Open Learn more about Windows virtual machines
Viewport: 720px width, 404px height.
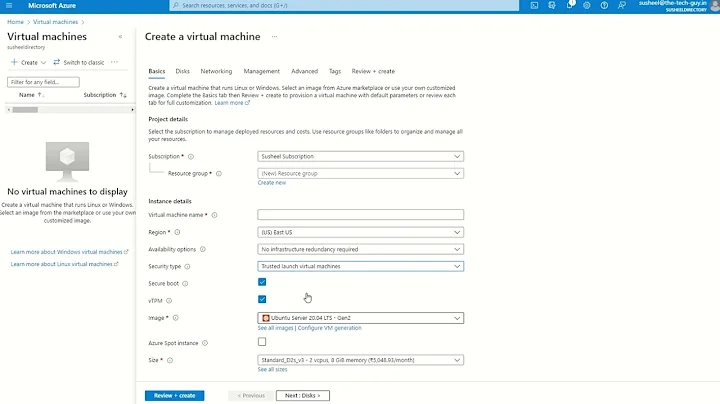pyautogui.click(x=69, y=252)
